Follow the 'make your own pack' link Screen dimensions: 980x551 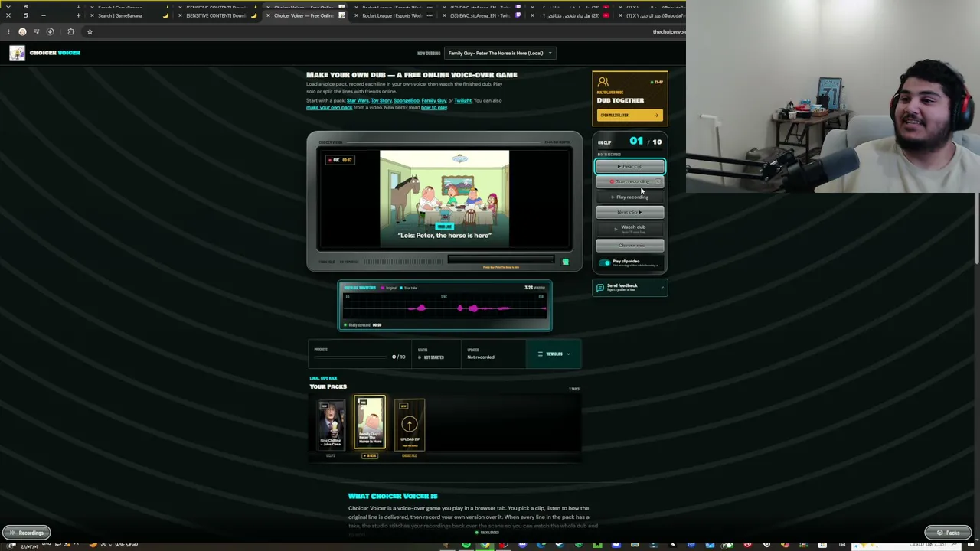click(x=329, y=107)
